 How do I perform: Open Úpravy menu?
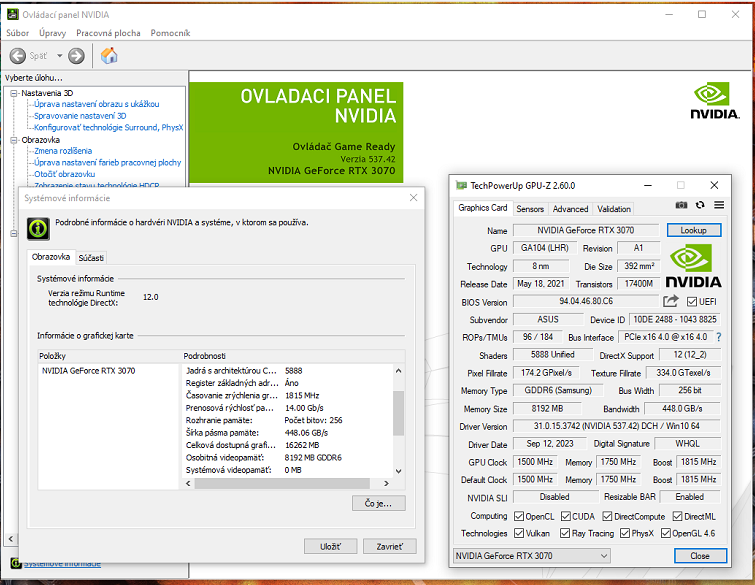pos(52,33)
